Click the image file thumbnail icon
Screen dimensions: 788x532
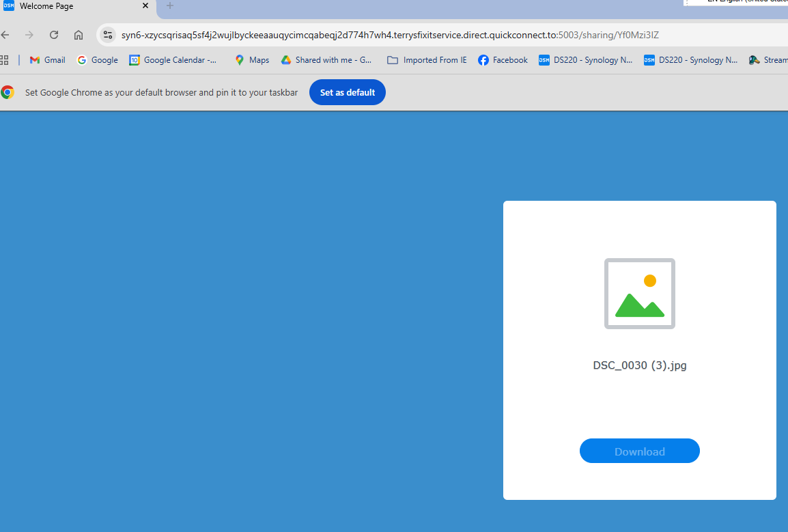[639, 294]
